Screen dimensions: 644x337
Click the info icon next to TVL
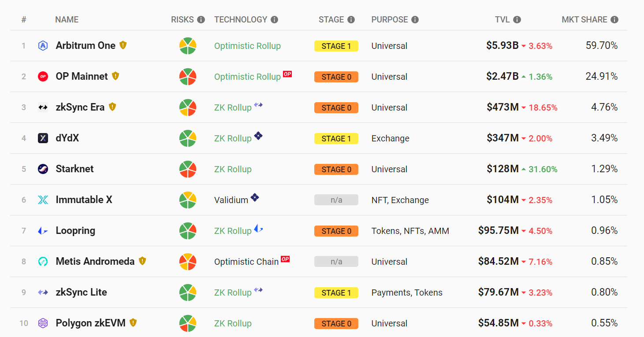tap(517, 20)
